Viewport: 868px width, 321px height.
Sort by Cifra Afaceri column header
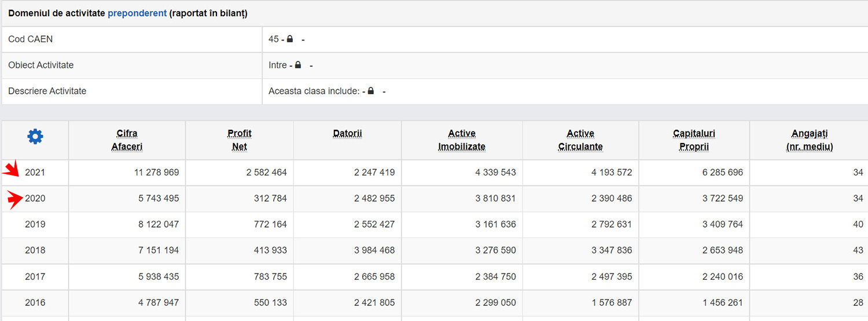[127, 140]
